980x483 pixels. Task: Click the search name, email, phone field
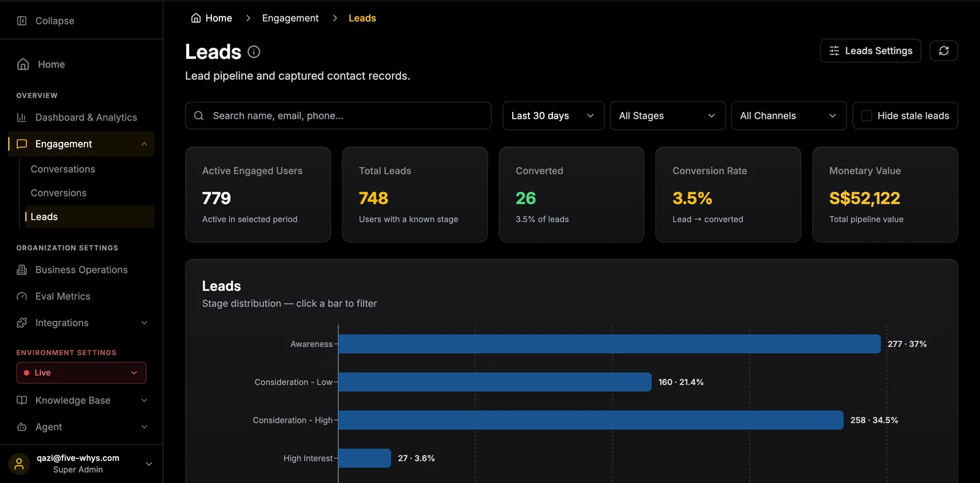pyautogui.click(x=338, y=116)
